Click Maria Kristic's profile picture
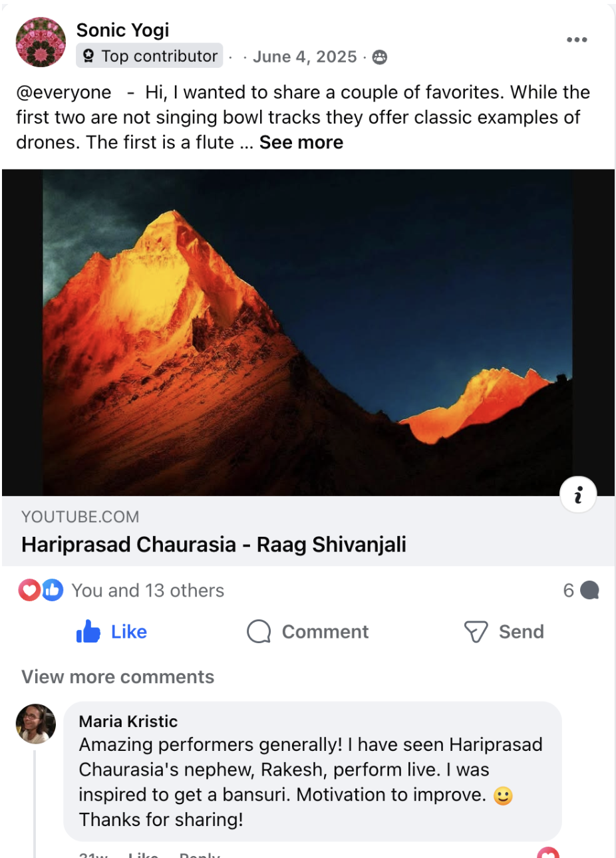616x858 pixels. click(35, 724)
